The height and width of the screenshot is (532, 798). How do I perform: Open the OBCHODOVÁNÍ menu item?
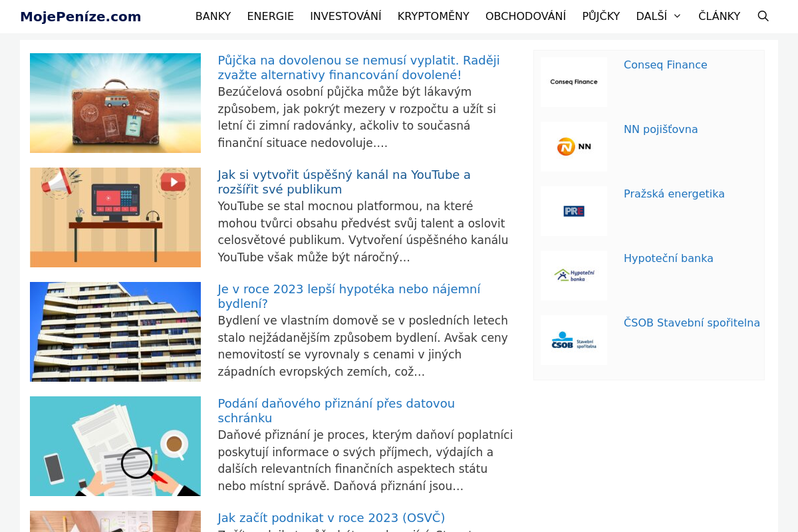[x=525, y=16]
